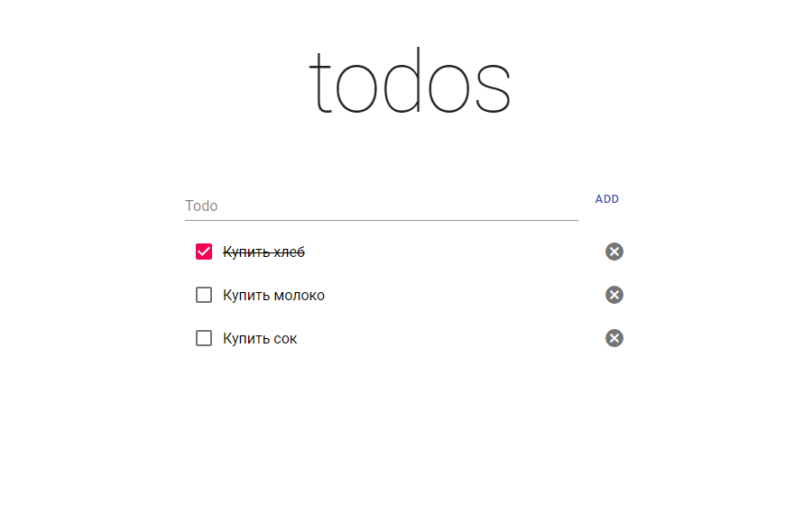This screenshot has width=812, height=522.
Task: Tick the Купить сок checkbox
Action: click(204, 338)
